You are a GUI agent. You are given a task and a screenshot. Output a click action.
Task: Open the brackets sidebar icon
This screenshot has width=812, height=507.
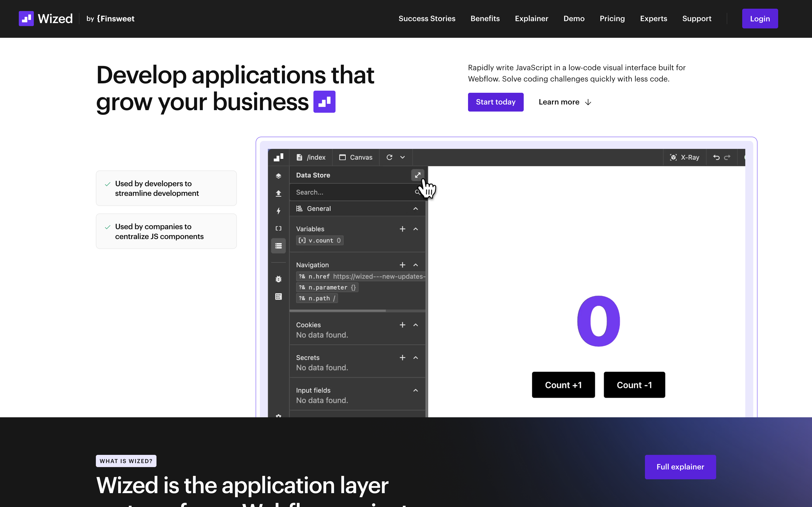[278, 228]
